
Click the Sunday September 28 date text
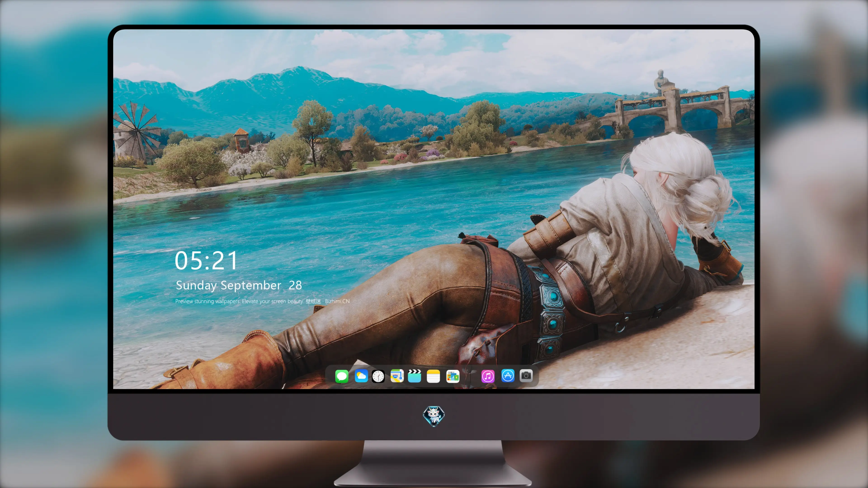(238, 285)
